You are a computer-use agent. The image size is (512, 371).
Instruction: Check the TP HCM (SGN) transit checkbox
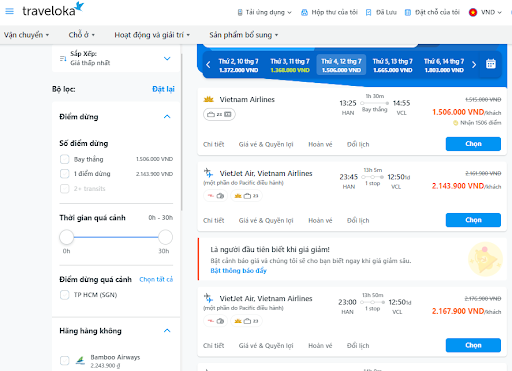pyautogui.click(x=65, y=295)
